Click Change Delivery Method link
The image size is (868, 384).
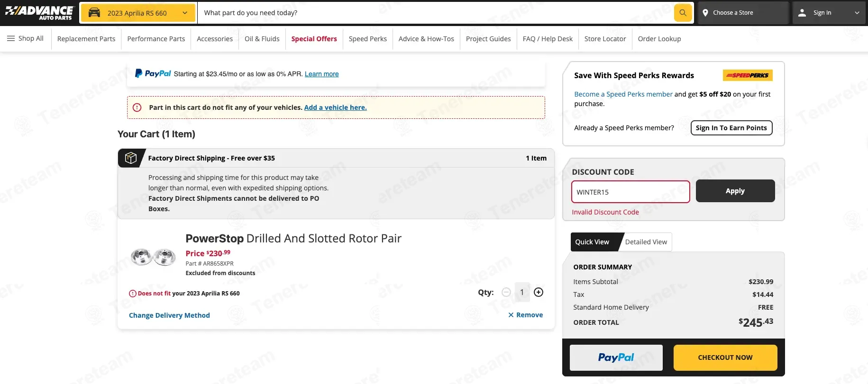(x=169, y=315)
